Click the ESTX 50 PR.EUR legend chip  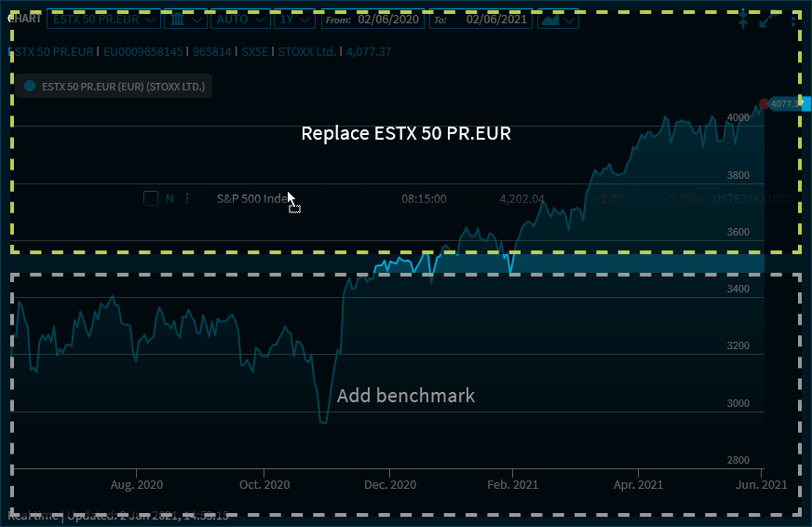[x=115, y=87]
